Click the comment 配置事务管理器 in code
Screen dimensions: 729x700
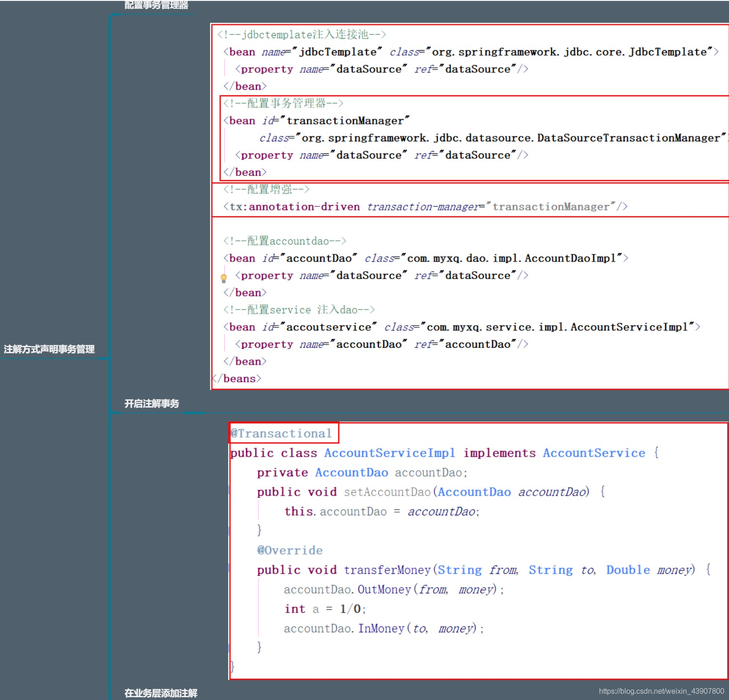[x=283, y=103]
